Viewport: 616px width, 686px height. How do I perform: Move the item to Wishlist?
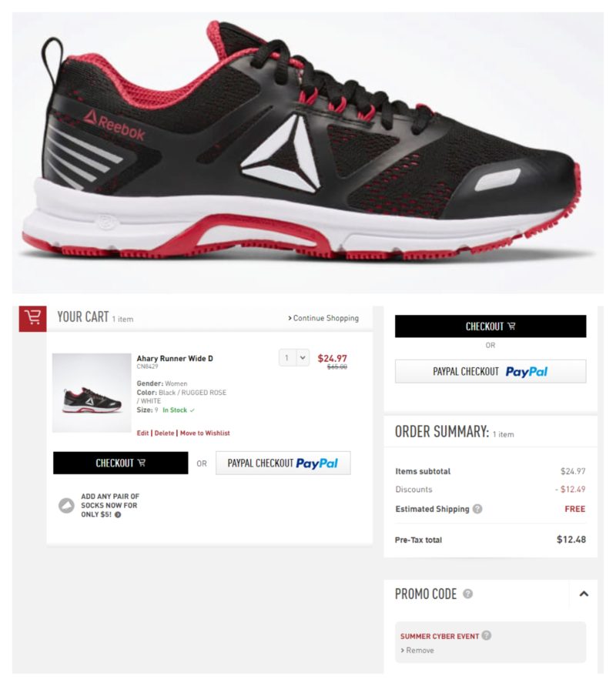tap(205, 433)
